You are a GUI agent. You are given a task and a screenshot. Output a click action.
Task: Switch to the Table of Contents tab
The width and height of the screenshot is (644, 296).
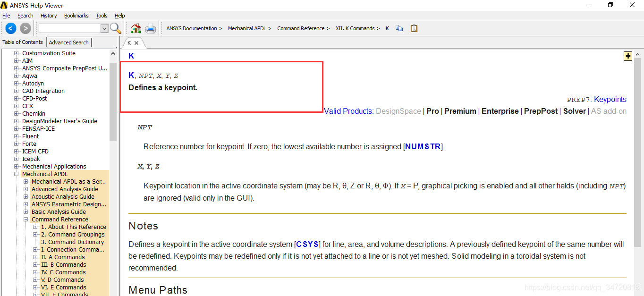click(x=23, y=42)
